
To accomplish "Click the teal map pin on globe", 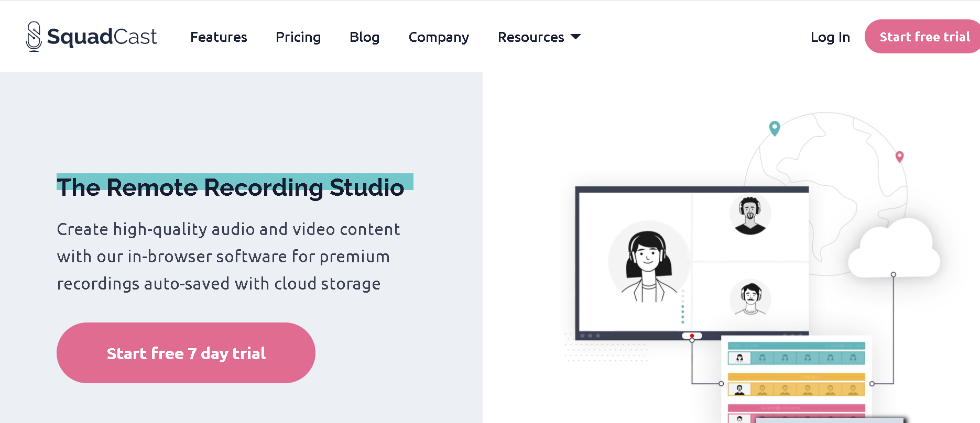I will tap(775, 128).
